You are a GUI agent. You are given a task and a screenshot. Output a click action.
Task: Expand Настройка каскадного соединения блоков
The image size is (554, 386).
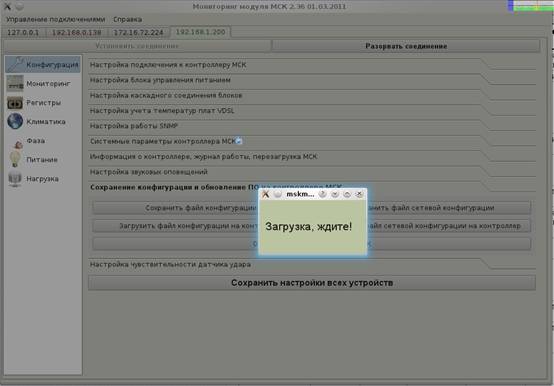click(312, 95)
